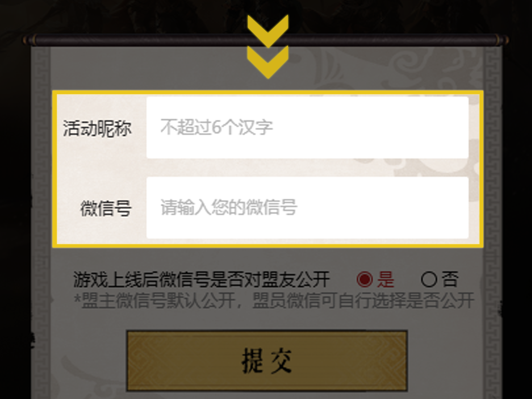Click the scroll's right patterned border

[x=492, y=222]
